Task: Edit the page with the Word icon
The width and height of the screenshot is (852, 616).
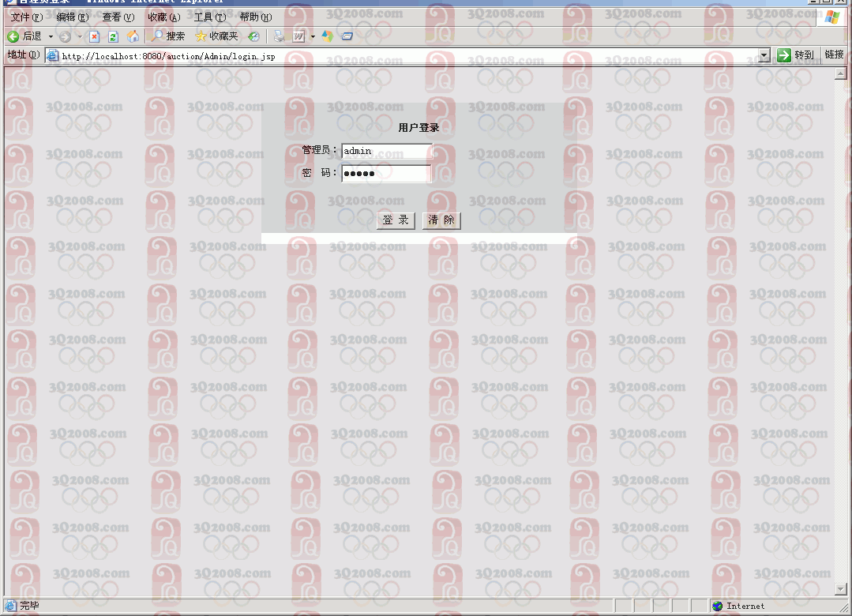Action: click(298, 36)
